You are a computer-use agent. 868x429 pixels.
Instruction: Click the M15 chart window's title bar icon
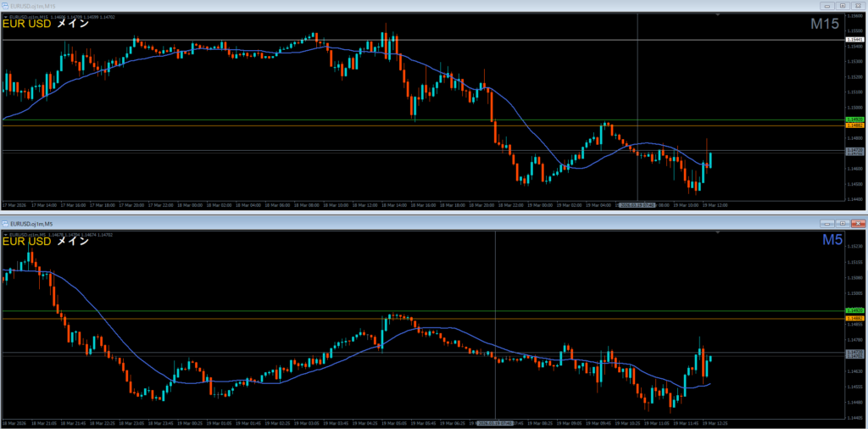click(x=6, y=5)
